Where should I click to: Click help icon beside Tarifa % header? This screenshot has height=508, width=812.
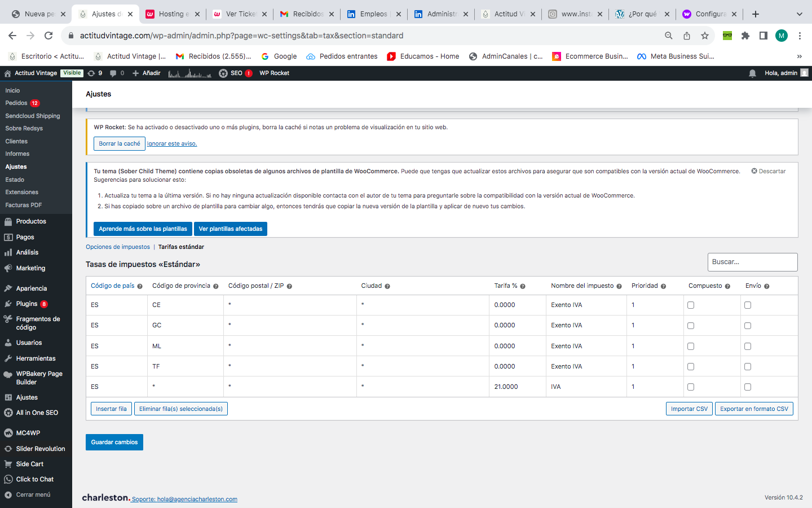pos(523,286)
